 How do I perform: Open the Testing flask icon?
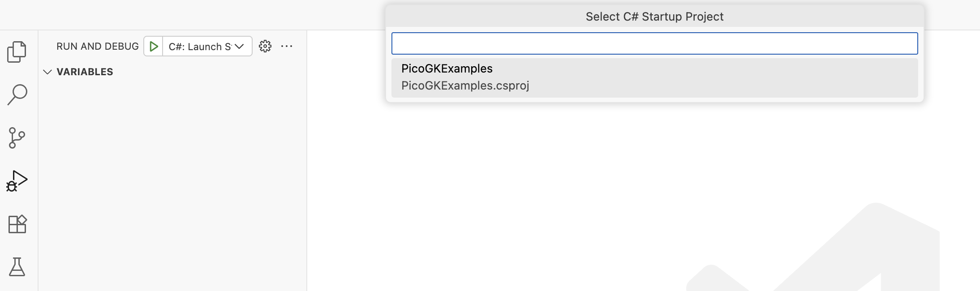tap(17, 267)
